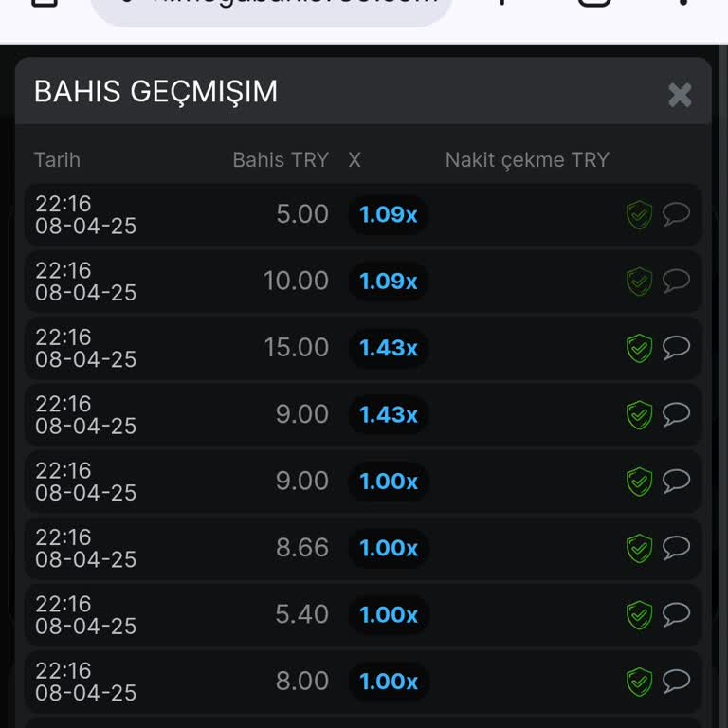Click shield icon on the 5.40 bet row
This screenshot has height=728, width=728.
(640, 615)
